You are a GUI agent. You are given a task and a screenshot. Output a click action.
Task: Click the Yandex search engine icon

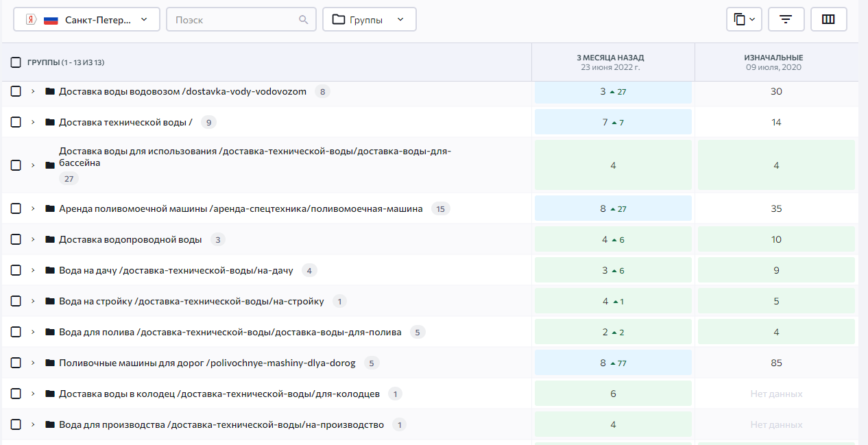click(x=30, y=20)
